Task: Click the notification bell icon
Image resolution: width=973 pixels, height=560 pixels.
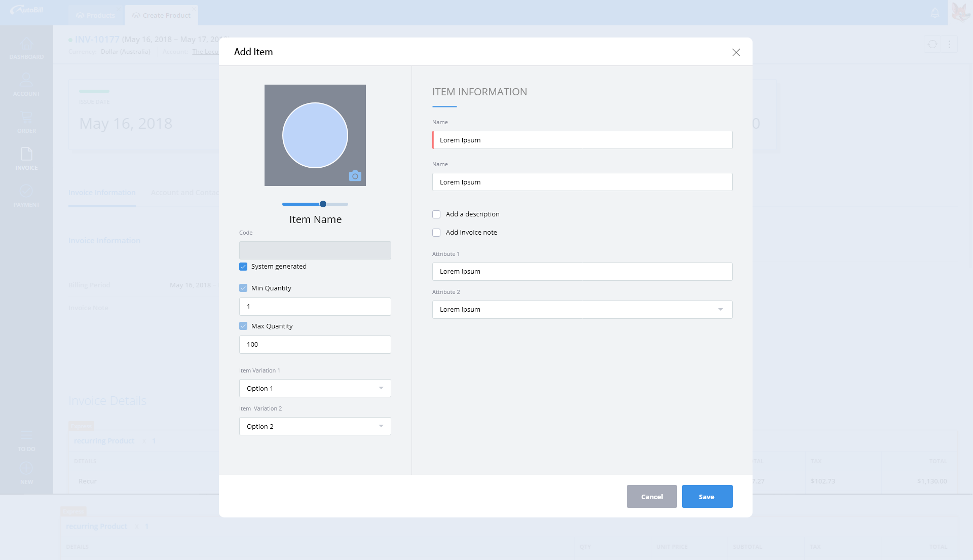Action: tap(935, 13)
